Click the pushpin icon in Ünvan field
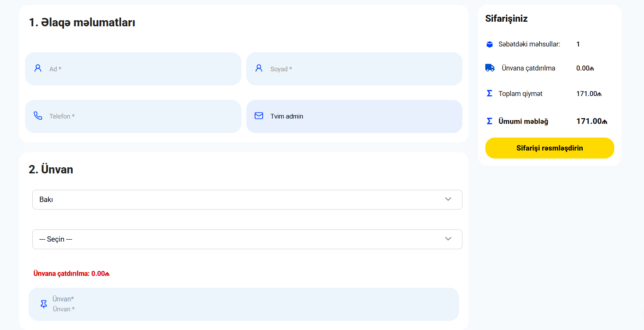Screen dimensions: 644x330 pos(44,304)
